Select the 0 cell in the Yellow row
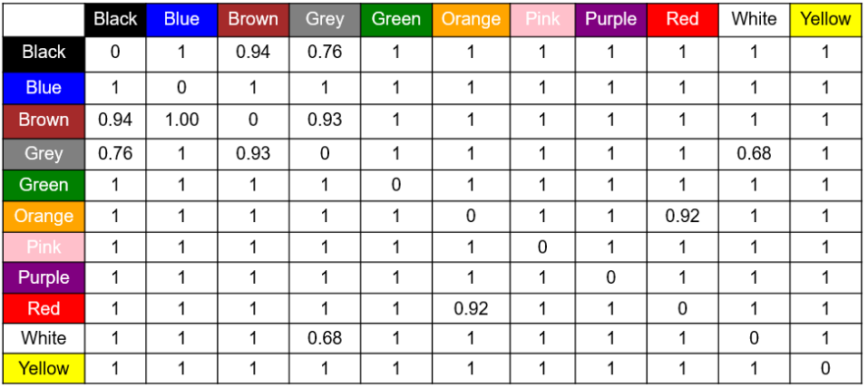Image resolution: width=868 pixels, height=388 pixels. pos(825,369)
